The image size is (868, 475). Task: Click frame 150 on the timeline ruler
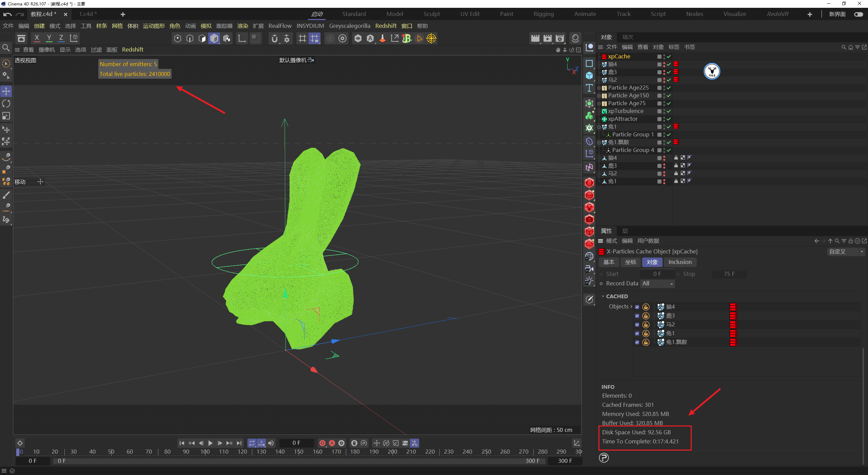point(299,452)
